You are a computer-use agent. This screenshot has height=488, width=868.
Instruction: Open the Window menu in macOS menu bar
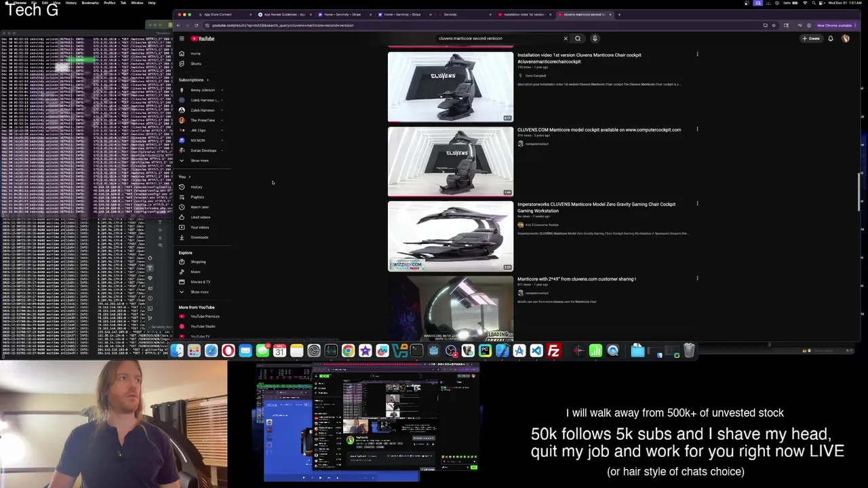(137, 3)
